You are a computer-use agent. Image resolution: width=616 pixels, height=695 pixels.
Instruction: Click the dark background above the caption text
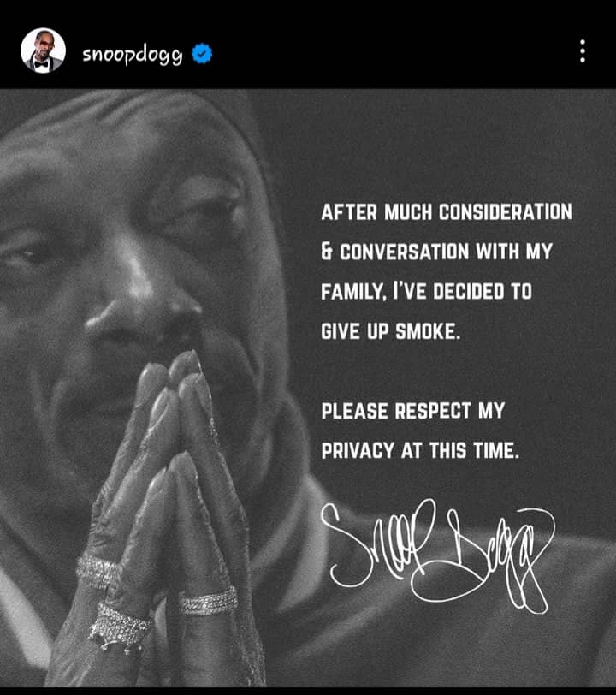point(443,142)
